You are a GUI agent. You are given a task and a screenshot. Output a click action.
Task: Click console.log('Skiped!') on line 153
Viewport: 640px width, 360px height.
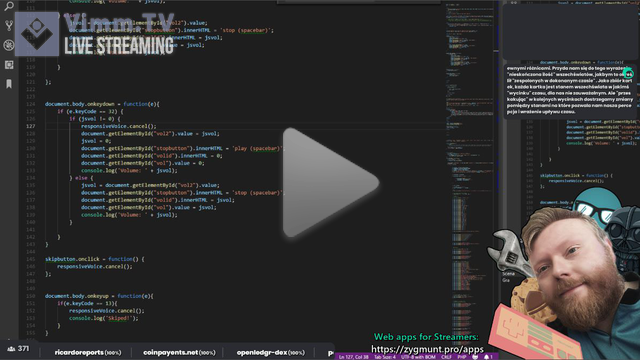[x=104, y=318]
